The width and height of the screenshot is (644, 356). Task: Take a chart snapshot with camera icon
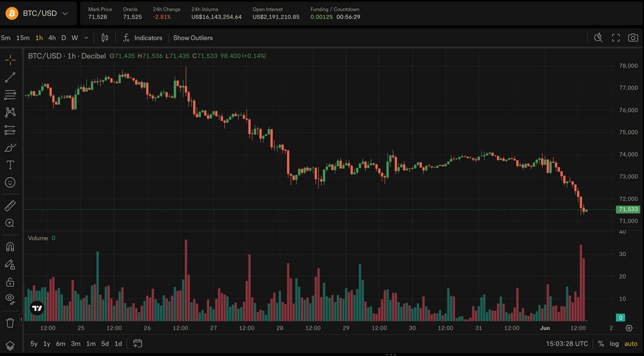633,38
